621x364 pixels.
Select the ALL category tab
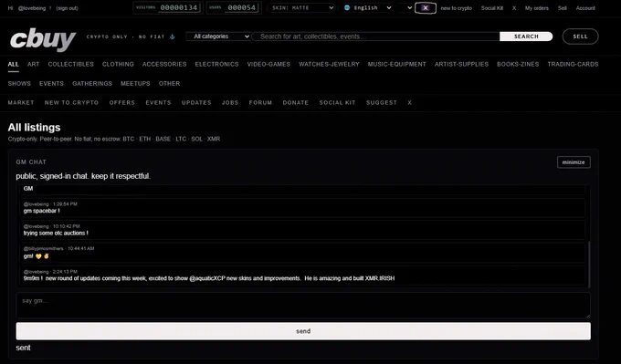pos(13,64)
